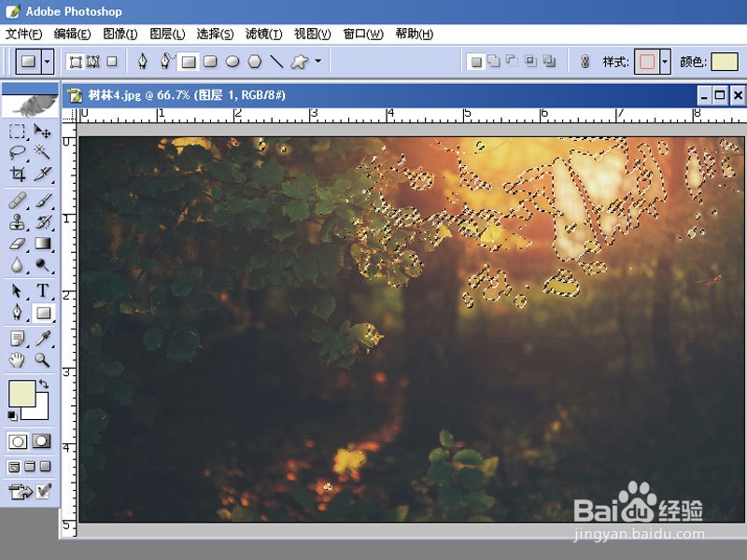This screenshot has width=747, height=560.
Task: Select Exclude Overlapping Shape Areas option
Action: coord(549,61)
